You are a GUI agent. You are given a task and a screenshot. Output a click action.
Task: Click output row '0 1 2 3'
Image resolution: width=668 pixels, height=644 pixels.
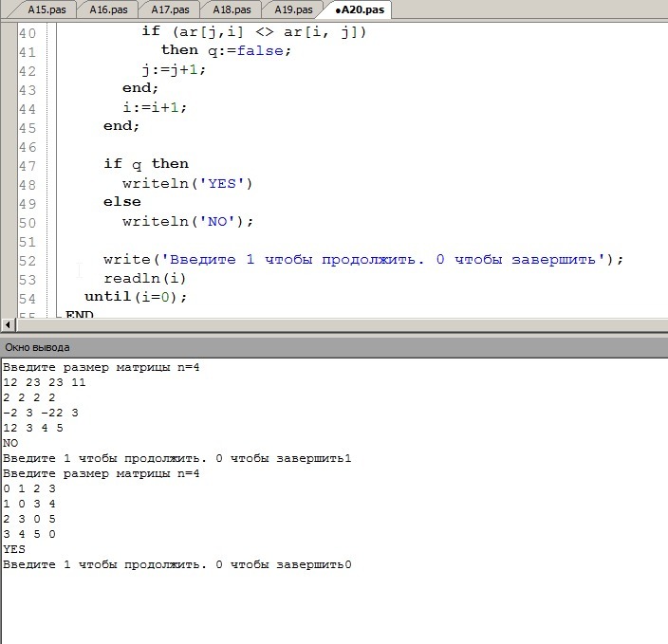click(29, 488)
